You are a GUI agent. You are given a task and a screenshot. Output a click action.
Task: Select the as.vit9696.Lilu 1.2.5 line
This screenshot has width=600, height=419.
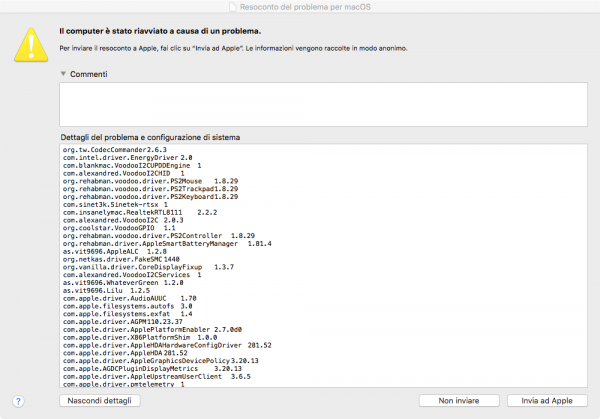pos(106,290)
